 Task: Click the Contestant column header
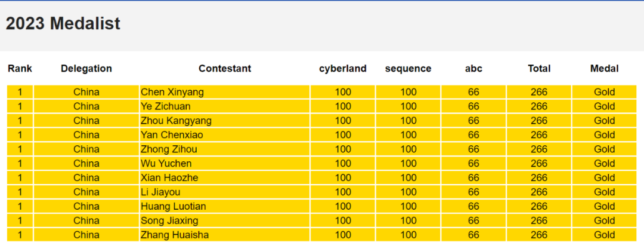225,69
